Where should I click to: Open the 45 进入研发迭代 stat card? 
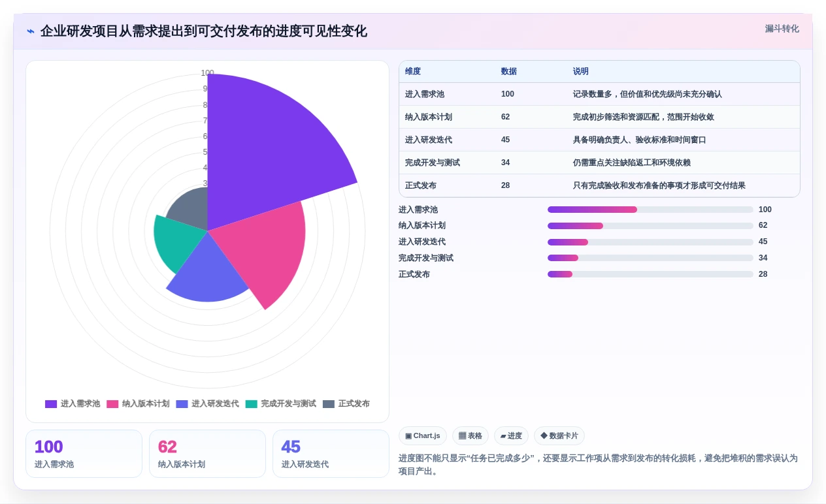pos(331,454)
